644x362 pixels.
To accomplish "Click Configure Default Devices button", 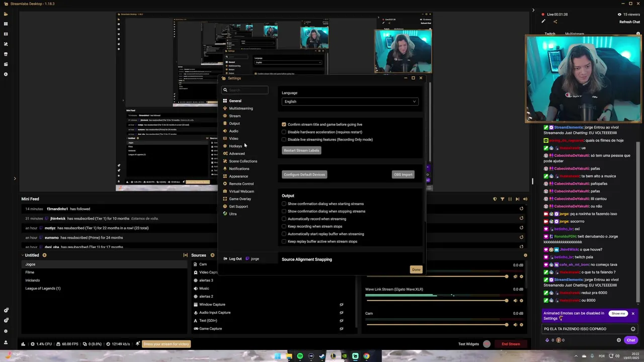I will [304, 174].
